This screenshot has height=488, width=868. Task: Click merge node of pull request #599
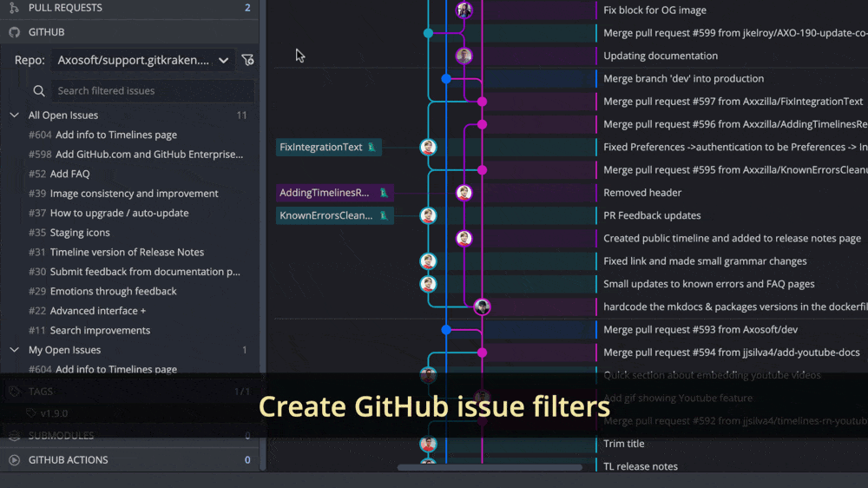pos(428,33)
